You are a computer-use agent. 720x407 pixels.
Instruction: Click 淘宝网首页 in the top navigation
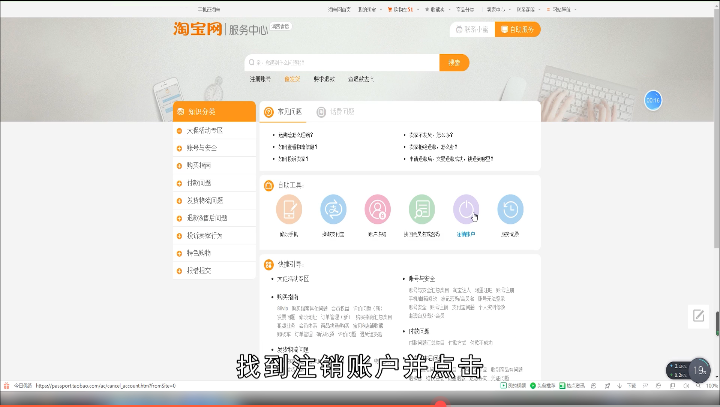tap(339, 9)
